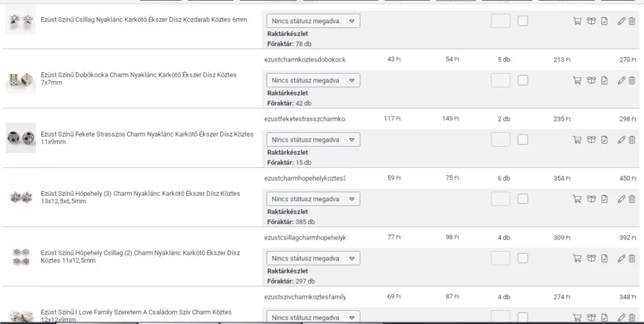Click package box icon for Dobókocka Charm

pyautogui.click(x=591, y=81)
